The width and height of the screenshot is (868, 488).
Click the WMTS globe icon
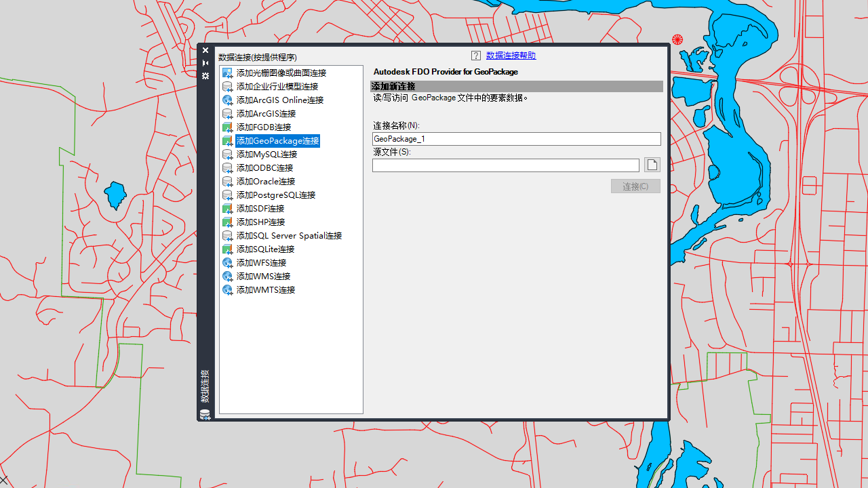point(228,290)
